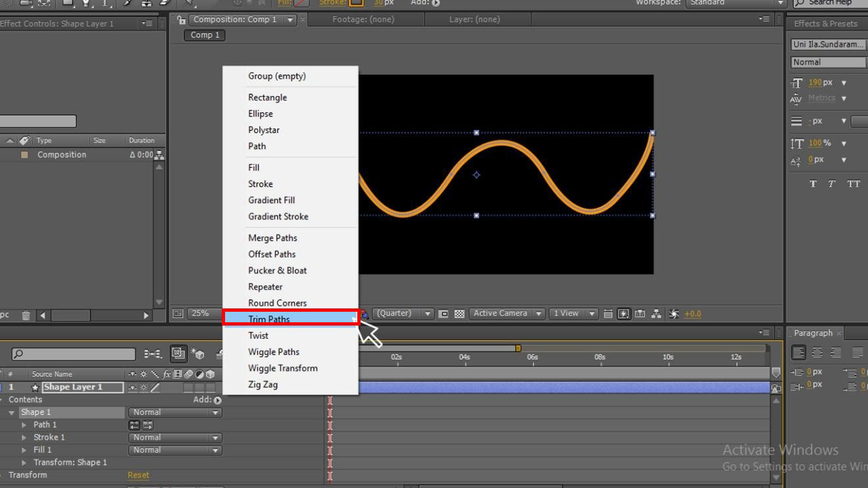Viewport: 868px width, 488px height.
Task: Choose Trim Paths from the Add menu
Action: tap(269, 319)
